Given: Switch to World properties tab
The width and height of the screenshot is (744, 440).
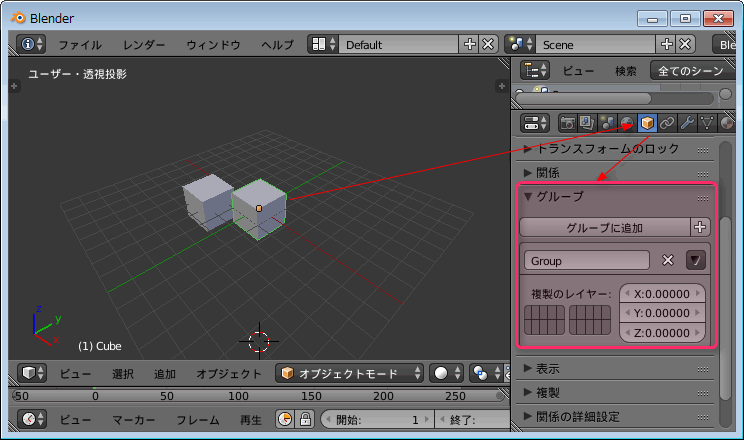Looking at the screenshot, I should coord(627,123).
